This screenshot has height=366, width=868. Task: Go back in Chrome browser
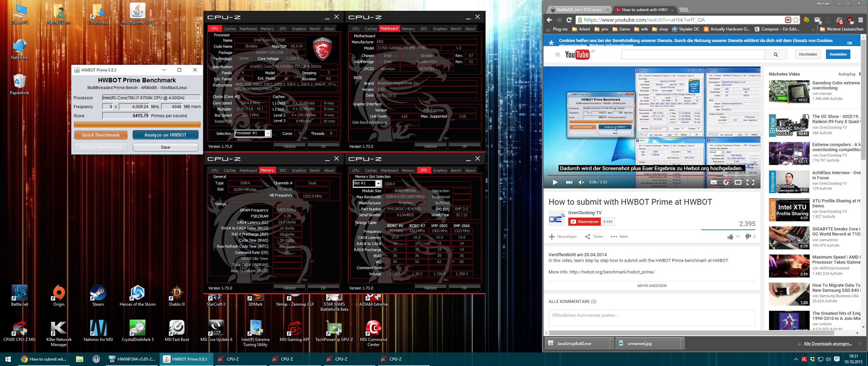[x=550, y=20]
